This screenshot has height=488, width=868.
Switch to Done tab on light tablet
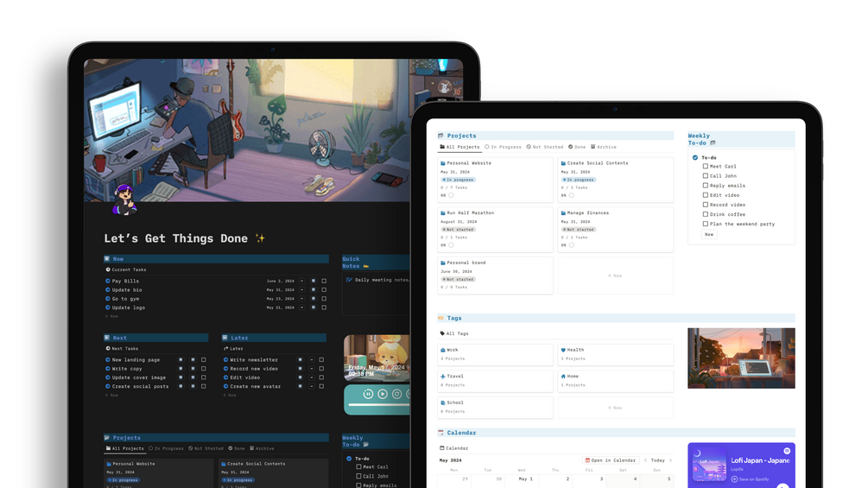(x=577, y=147)
